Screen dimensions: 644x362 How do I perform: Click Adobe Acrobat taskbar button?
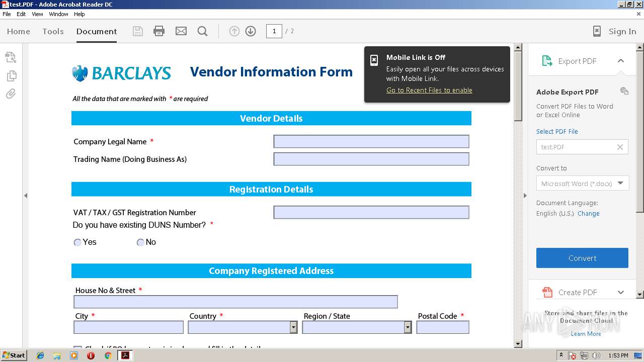(125, 355)
